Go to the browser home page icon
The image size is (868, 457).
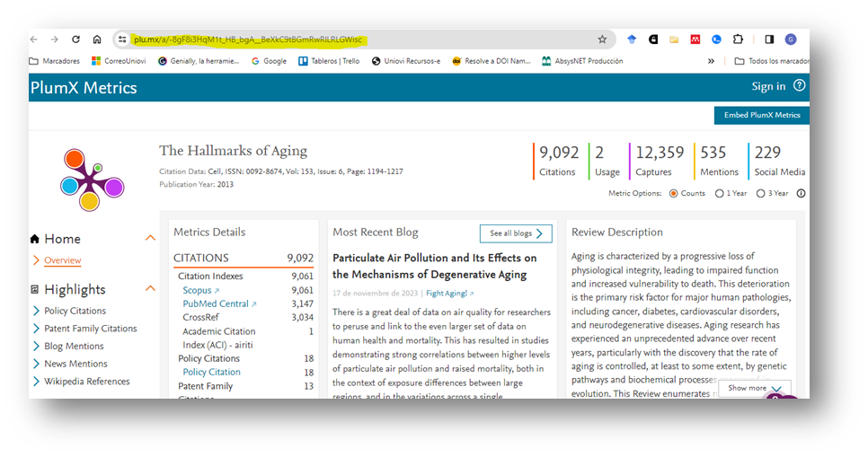pyautogui.click(x=97, y=40)
